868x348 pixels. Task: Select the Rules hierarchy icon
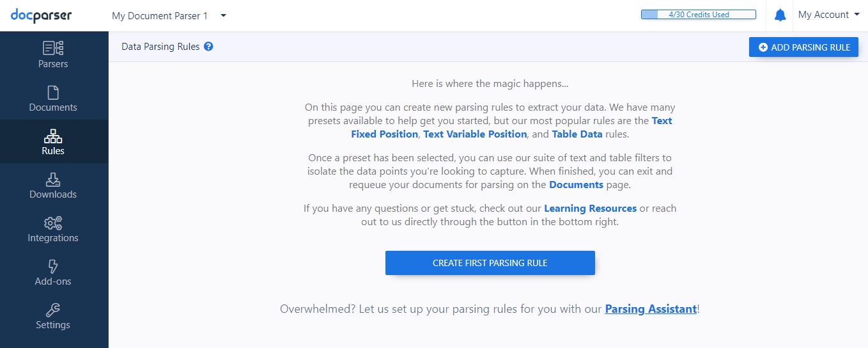53,136
